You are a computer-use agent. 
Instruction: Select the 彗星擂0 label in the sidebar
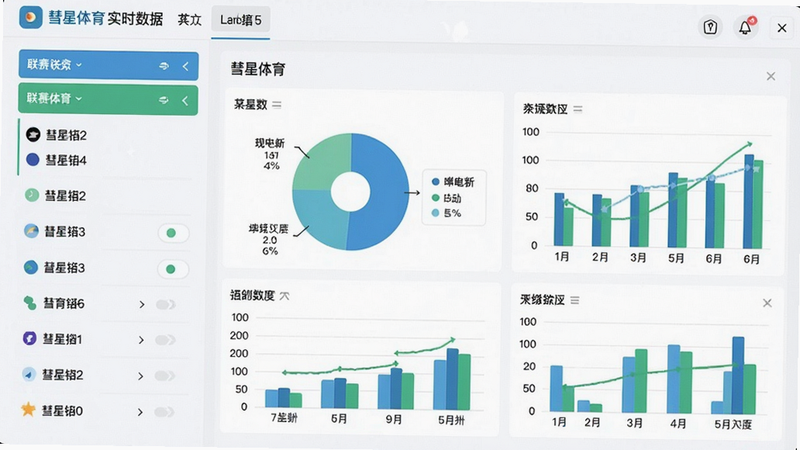(x=62, y=411)
